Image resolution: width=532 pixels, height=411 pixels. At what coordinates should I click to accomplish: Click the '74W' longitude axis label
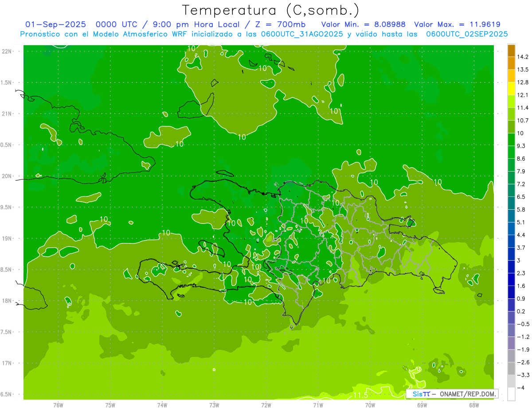[x=162, y=405]
